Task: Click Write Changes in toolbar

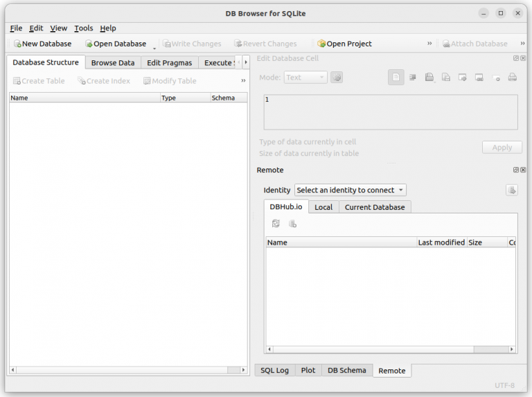Action: point(192,44)
